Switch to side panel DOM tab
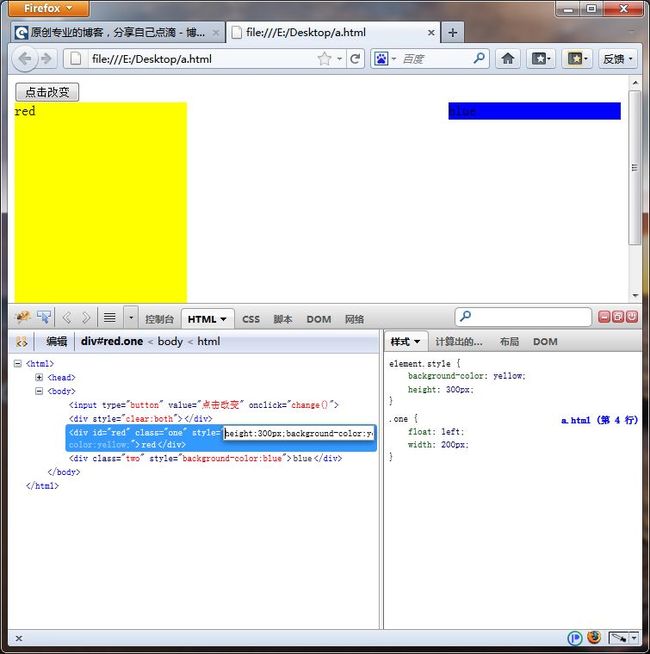 tap(545, 342)
